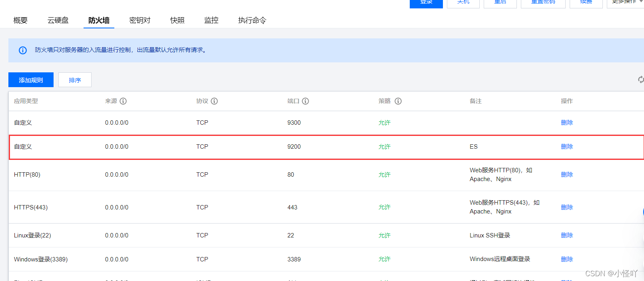Click the 添加规则 button
This screenshot has height=281, width=644.
(x=31, y=80)
